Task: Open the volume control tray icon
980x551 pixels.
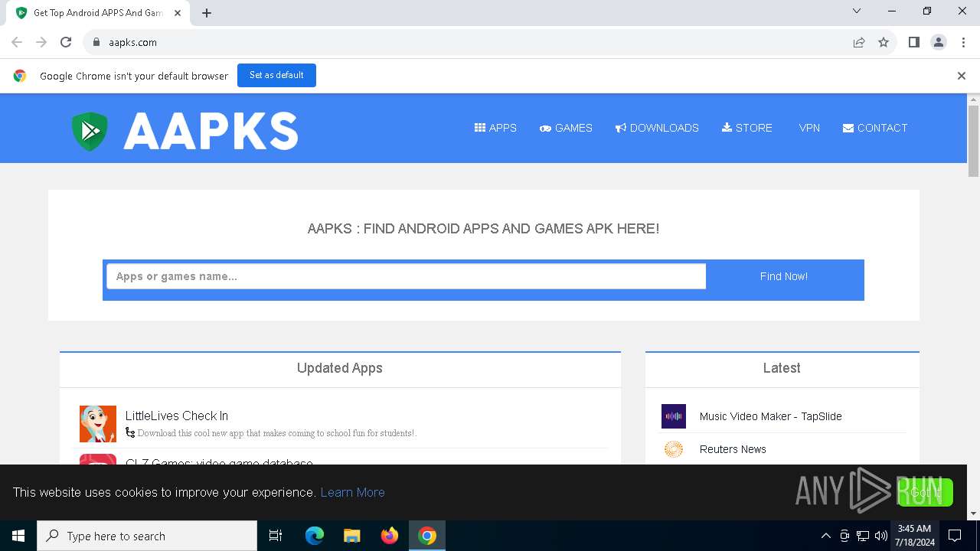Action: coord(881,536)
